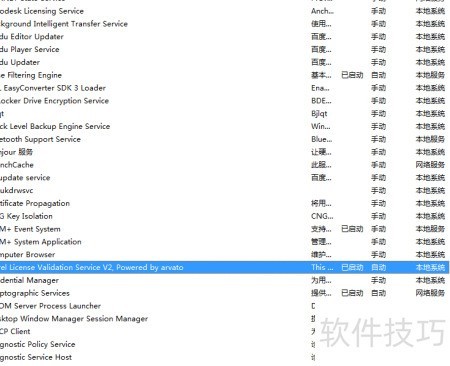450x366 pixels.
Task: Choose the Base Filtering Engine service
Action: click(225, 75)
